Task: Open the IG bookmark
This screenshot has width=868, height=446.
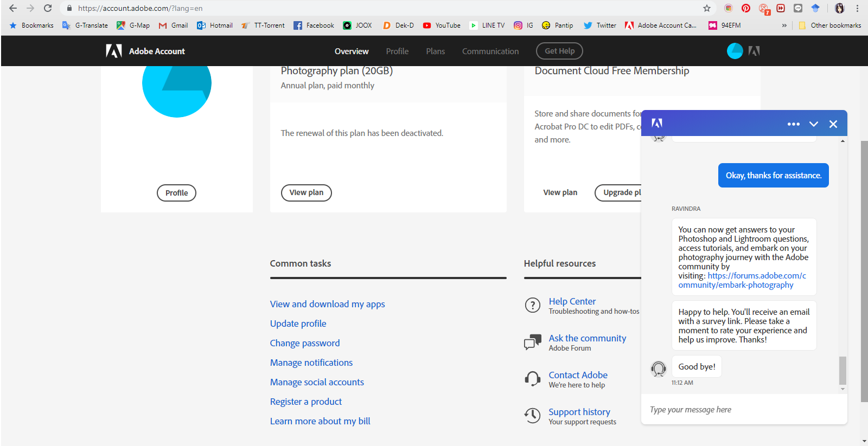Action: click(524, 25)
